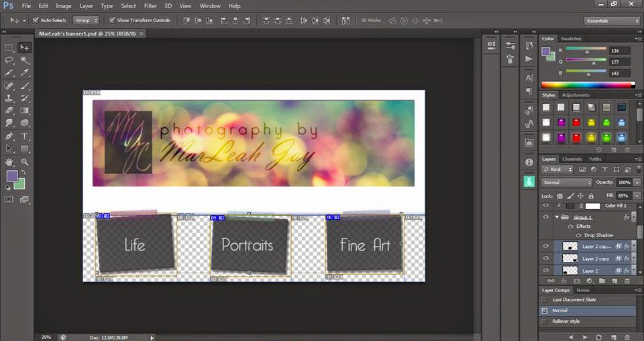Open the Fill slider dropdown arrow
The width and height of the screenshot is (644, 341).
(x=637, y=196)
